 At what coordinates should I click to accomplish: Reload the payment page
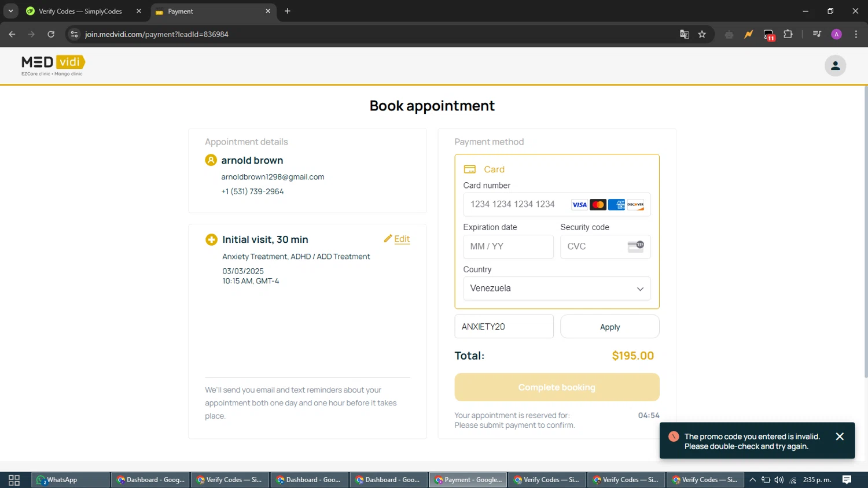click(x=51, y=34)
